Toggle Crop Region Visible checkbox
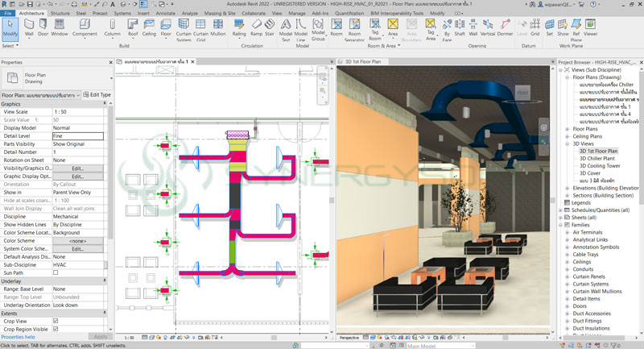Screen dimensions: 644x349 click(56, 329)
